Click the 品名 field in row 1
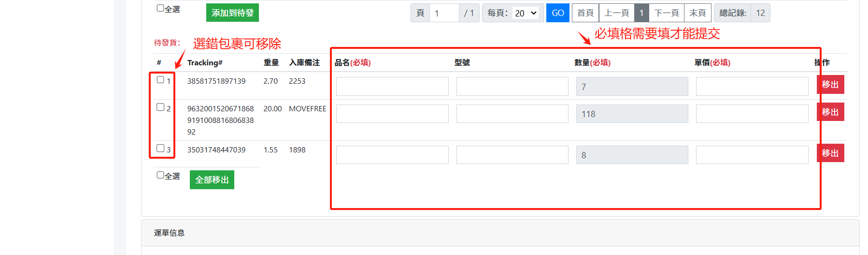This screenshot has height=255, width=868. 392,87
